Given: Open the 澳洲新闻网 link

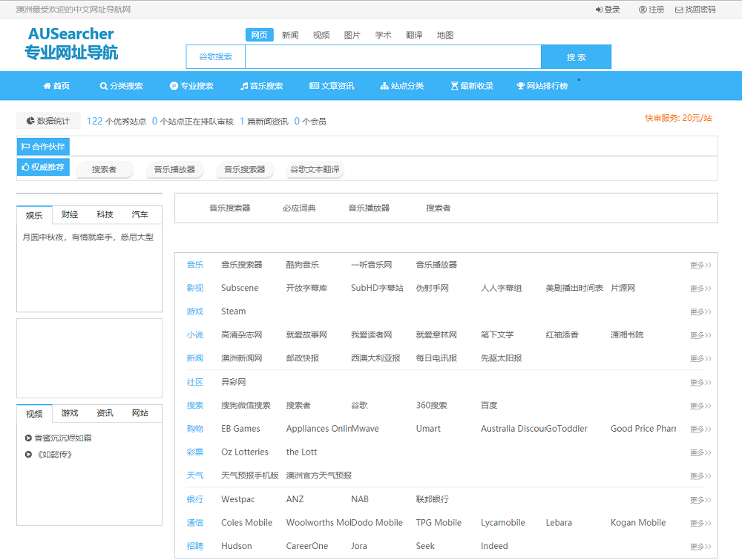Looking at the screenshot, I should pos(241,358).
